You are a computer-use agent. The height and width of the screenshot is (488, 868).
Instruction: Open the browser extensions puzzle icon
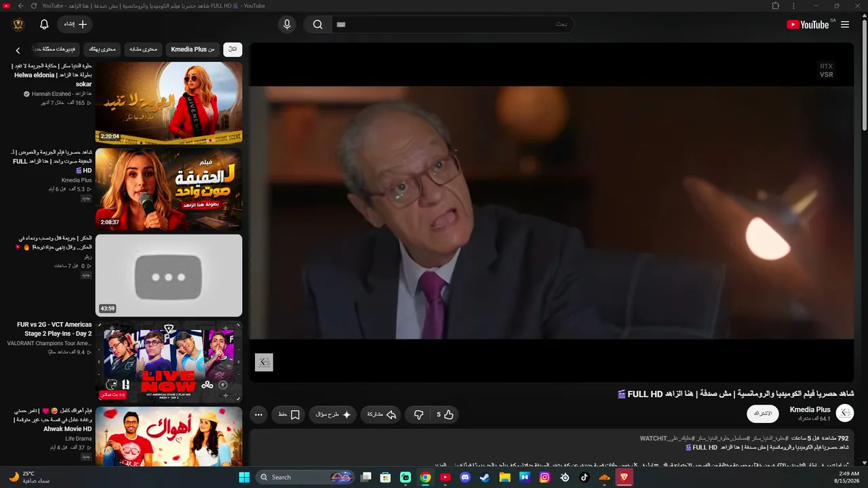pos(776,6)
